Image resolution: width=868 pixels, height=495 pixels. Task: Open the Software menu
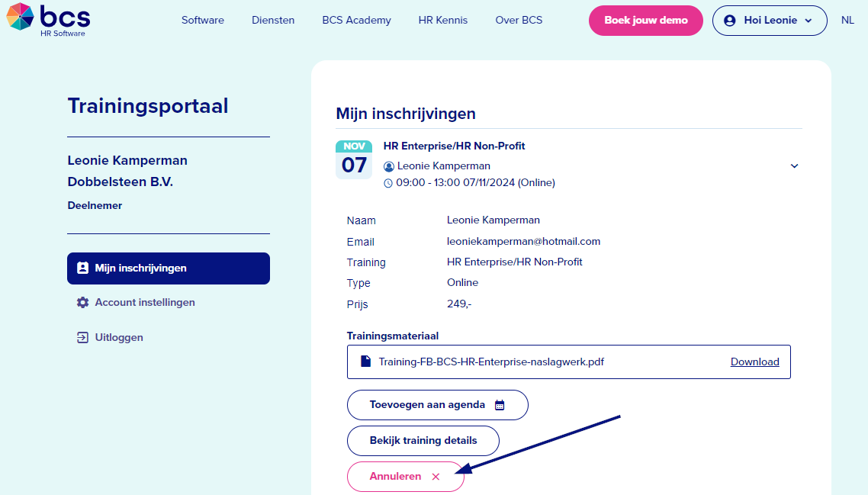coord(203,20)
